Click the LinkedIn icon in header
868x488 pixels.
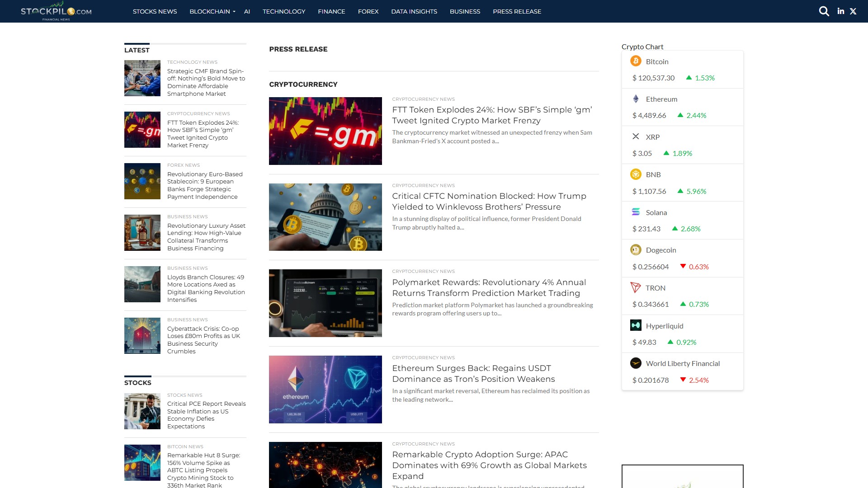point(840,11)
